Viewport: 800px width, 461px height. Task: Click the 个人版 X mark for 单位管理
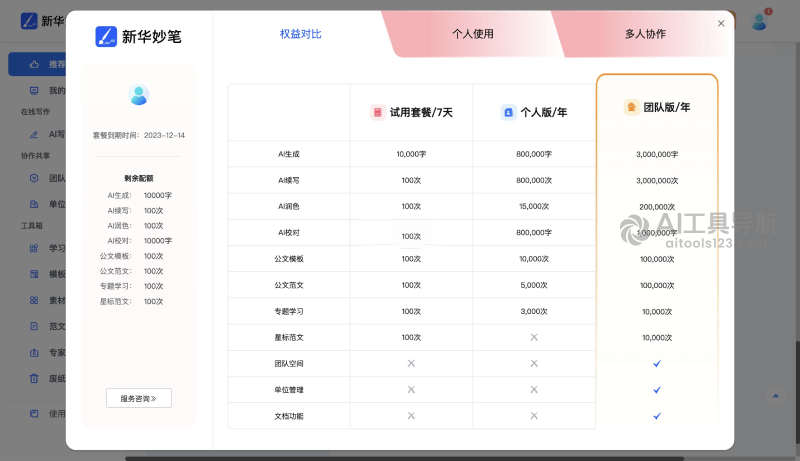tap(534, 390)
